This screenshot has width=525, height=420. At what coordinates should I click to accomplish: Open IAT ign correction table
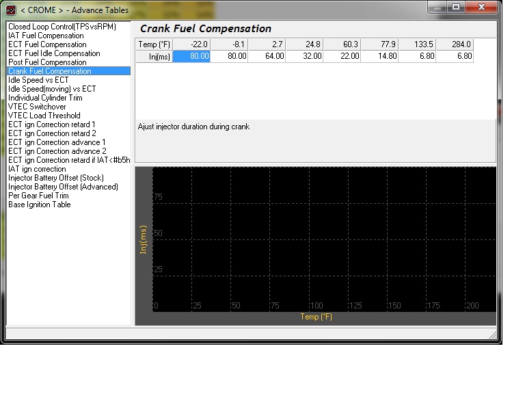point(37,169)
